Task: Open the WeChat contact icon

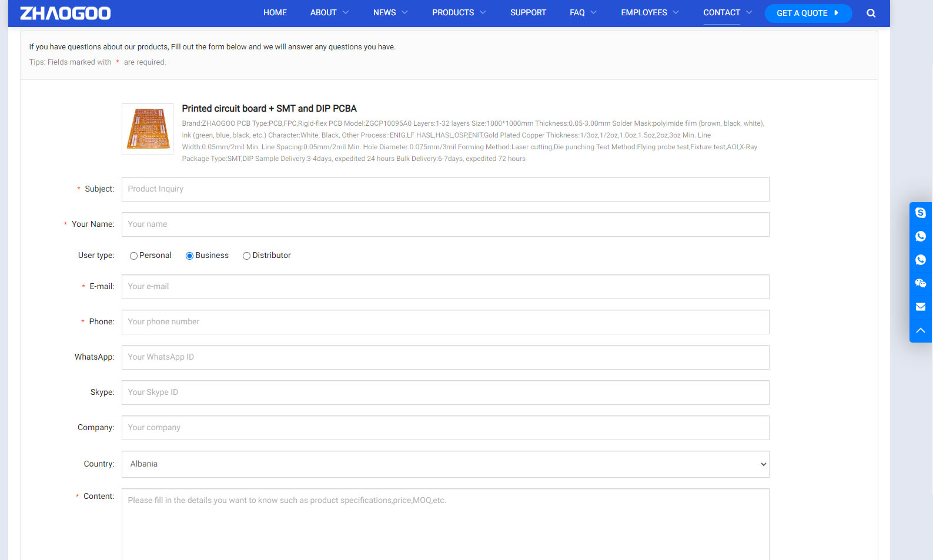Action: pos(921,283)
